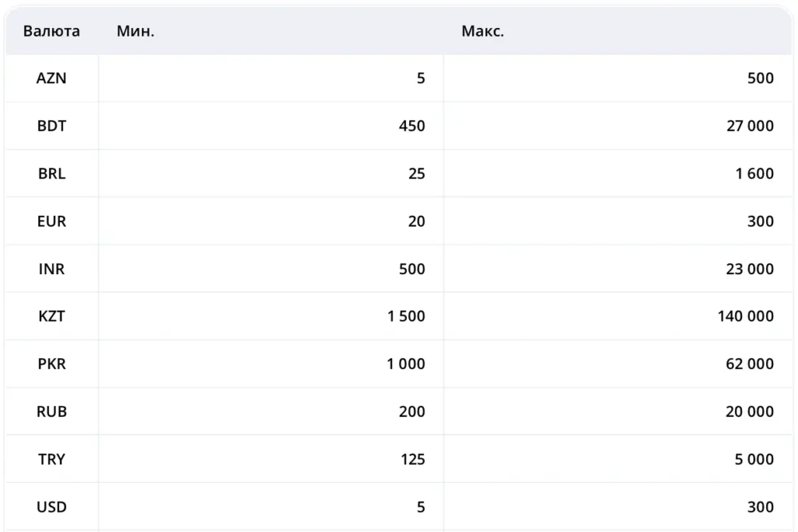Select the AZN currency cell

(51, 78)
